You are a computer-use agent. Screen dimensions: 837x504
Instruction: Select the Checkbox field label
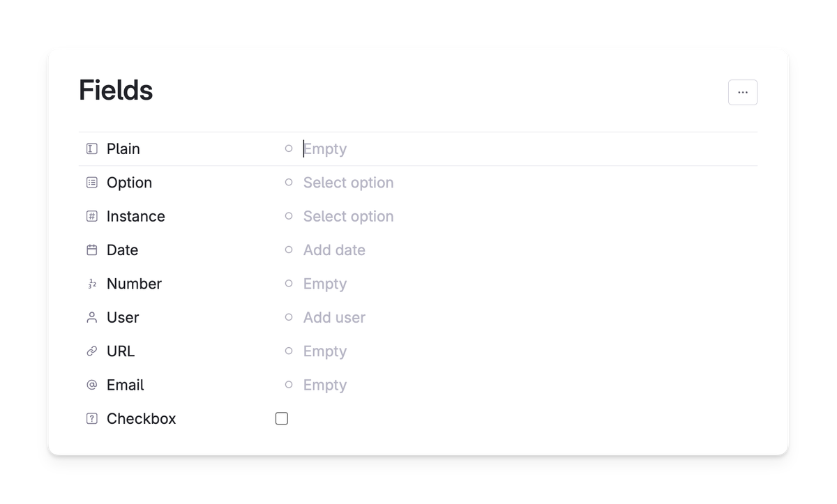pyautogui.click(x=141, y=419)
